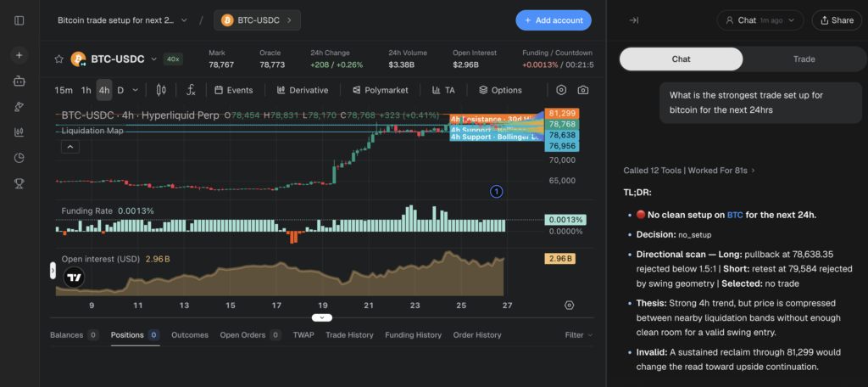Select the 15m timeframe
Viewport: 868px width, 387px height.
click(63, 90)
